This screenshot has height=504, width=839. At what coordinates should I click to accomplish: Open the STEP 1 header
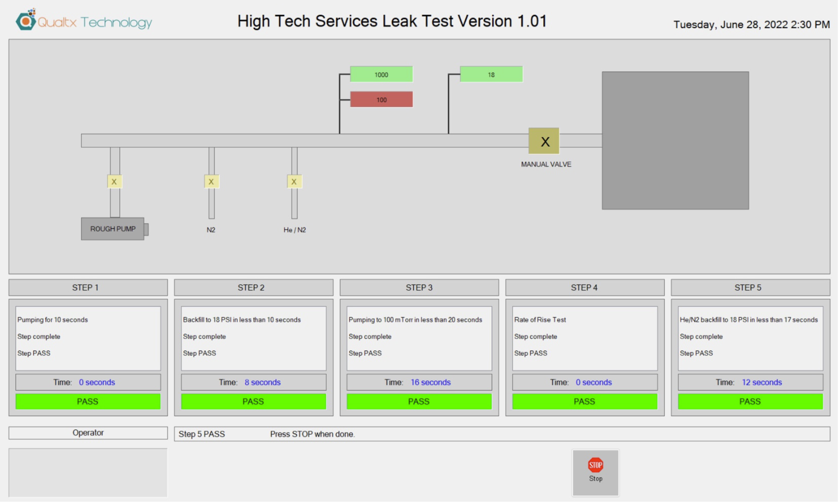pos(88,288)
